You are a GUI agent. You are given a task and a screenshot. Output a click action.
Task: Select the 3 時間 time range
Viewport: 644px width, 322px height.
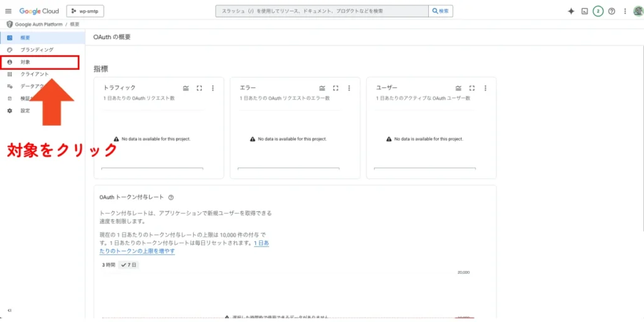[x=109, y=265]
